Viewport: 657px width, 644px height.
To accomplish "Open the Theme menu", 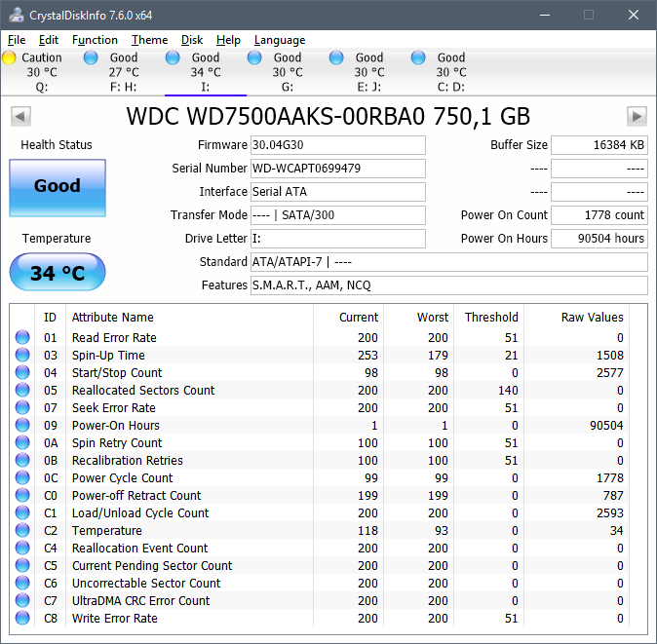I will click(149, 40).
